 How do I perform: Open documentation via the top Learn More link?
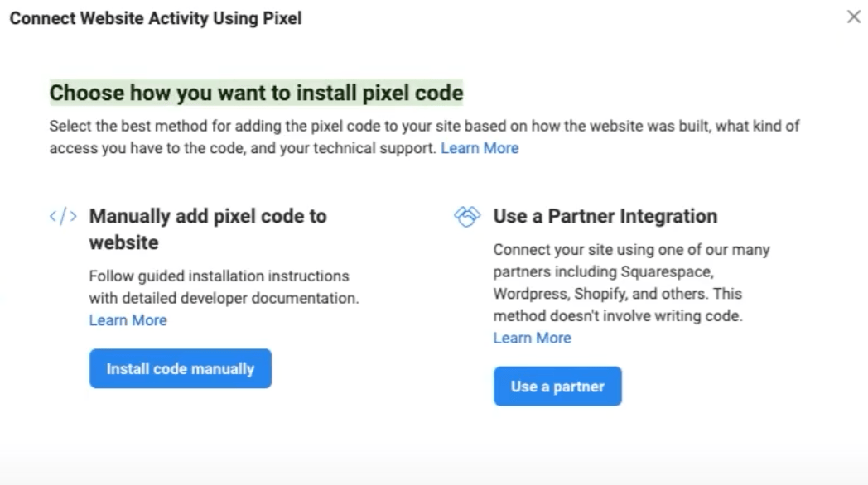[480, 147]
